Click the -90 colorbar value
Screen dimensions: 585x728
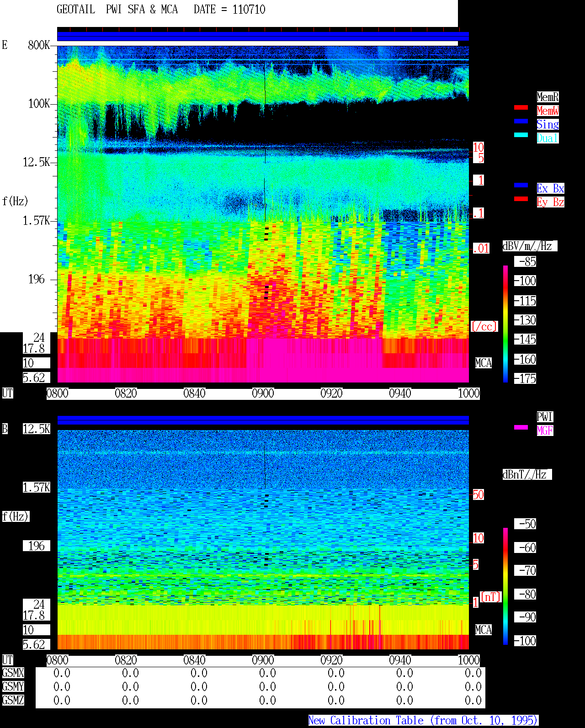coord(525,617)
